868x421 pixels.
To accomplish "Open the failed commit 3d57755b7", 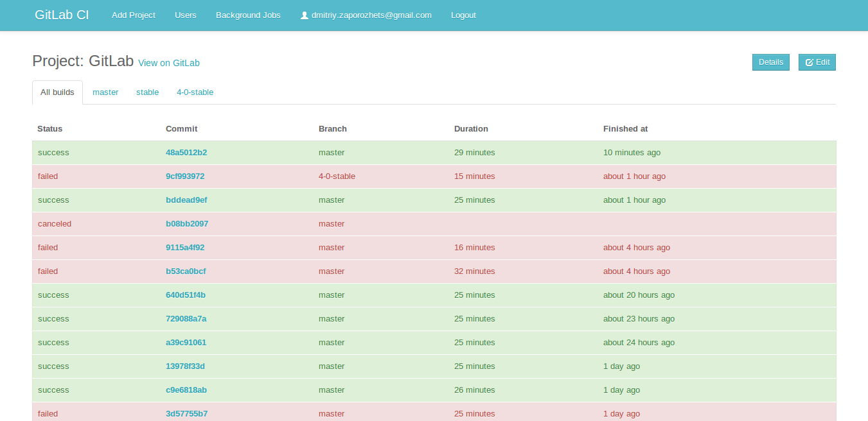I will pyautogui.click(x=186, y=413).
